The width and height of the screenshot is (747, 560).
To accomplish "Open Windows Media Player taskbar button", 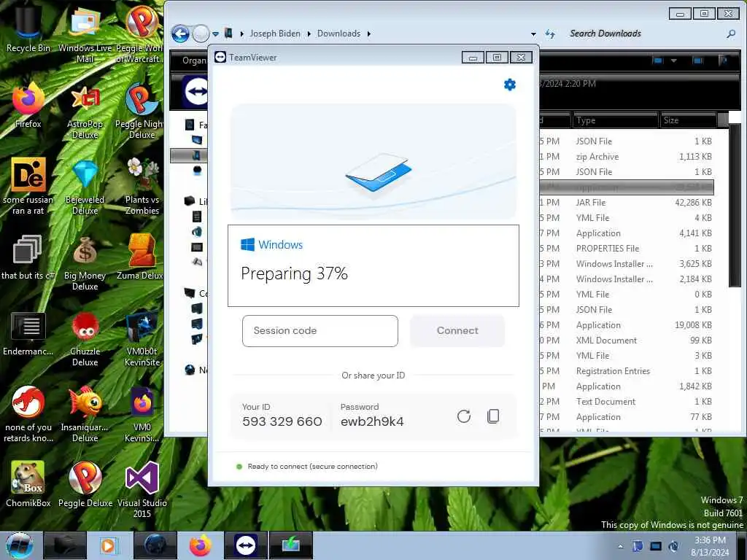I will point(109,545).
